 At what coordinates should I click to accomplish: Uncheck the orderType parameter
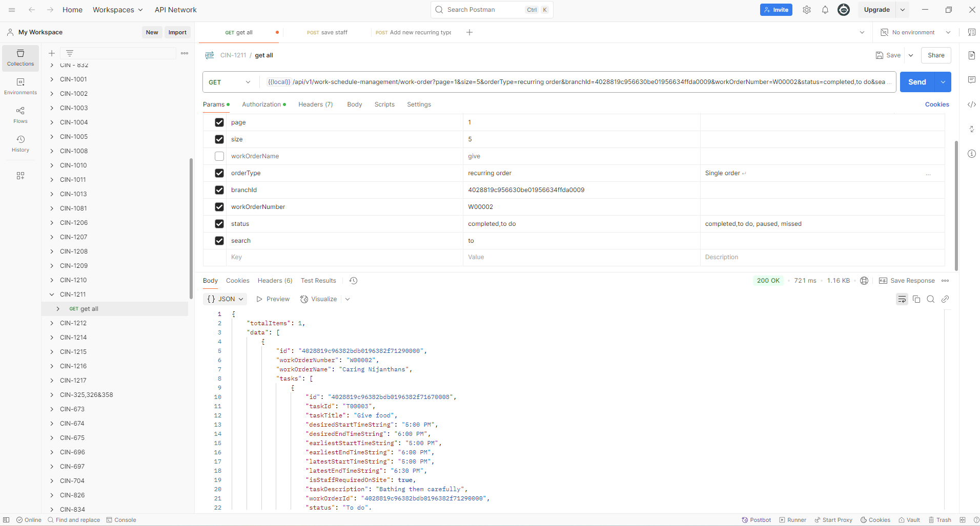(x=219, y=173)
